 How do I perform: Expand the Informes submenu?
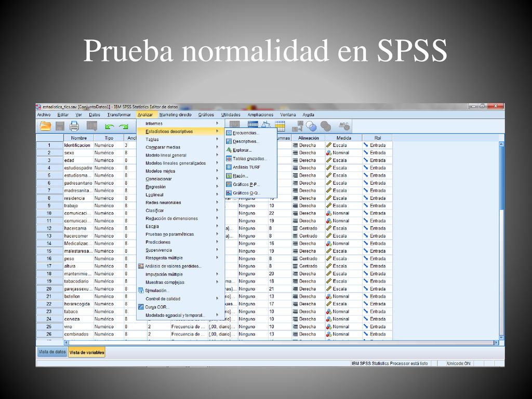(180, 124)
